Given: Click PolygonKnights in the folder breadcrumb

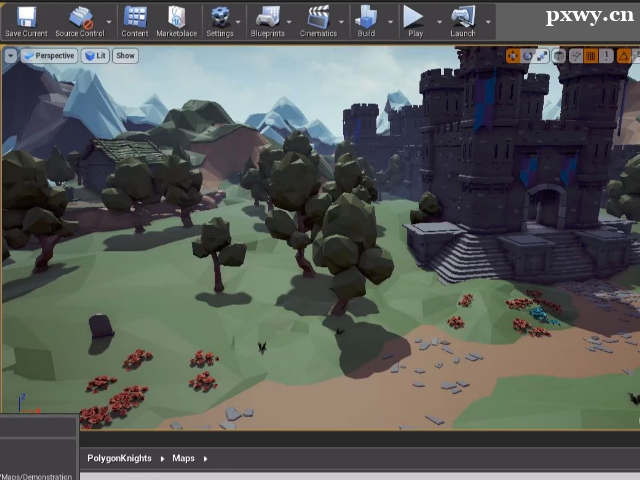Looking at the screenshot, I should pyautogui.click(x=119, y=458).
